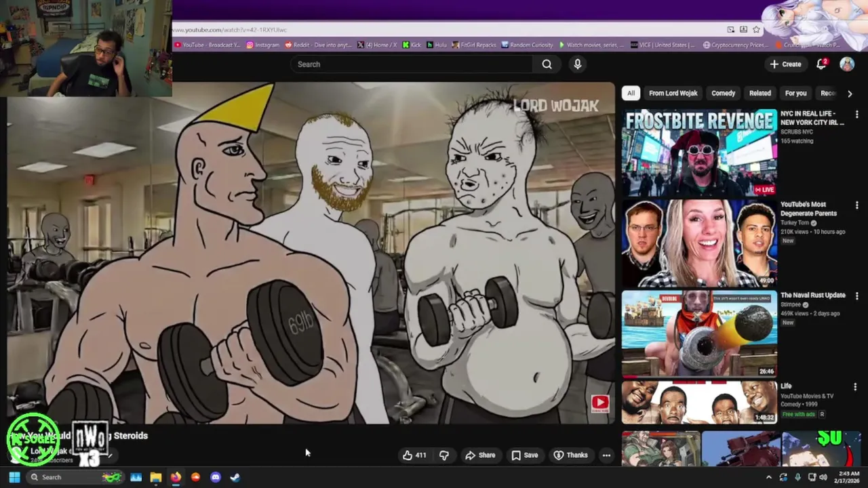Click the browser address bar URL
The width and height of the screenshot is (868, 488).
click(229, 30)
